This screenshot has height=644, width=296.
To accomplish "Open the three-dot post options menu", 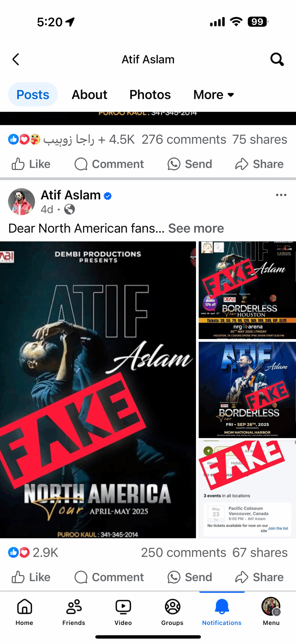I will pyautogui.click(x=281, y=195).
